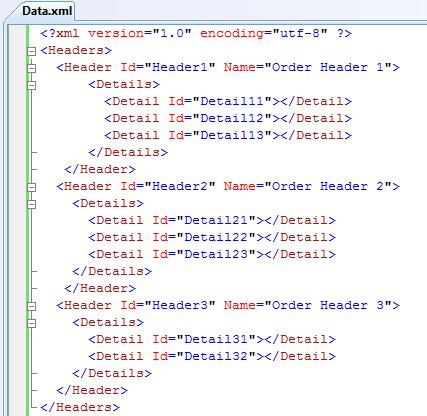This screenshot has height=416, width=427.
Task: Select the Data.xml tab
Action: pos(47,11)
